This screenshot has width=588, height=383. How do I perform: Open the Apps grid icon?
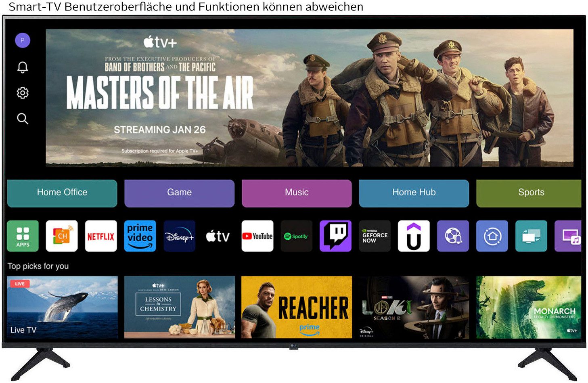tap(23, 236)
